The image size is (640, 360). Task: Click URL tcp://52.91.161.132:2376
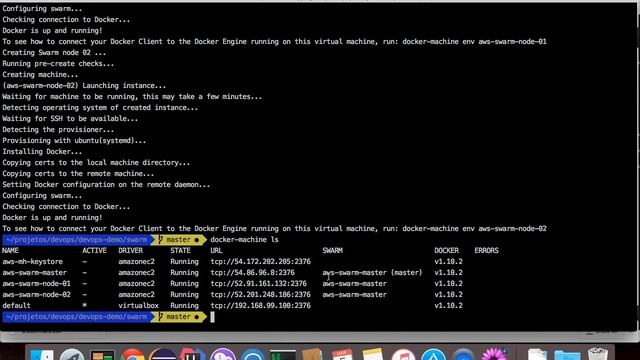click(258, 284)
